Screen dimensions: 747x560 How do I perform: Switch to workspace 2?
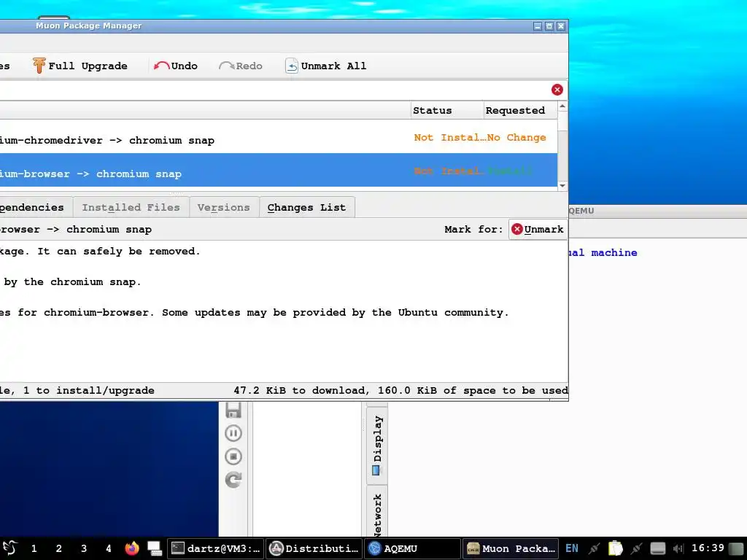pos(58,548)
